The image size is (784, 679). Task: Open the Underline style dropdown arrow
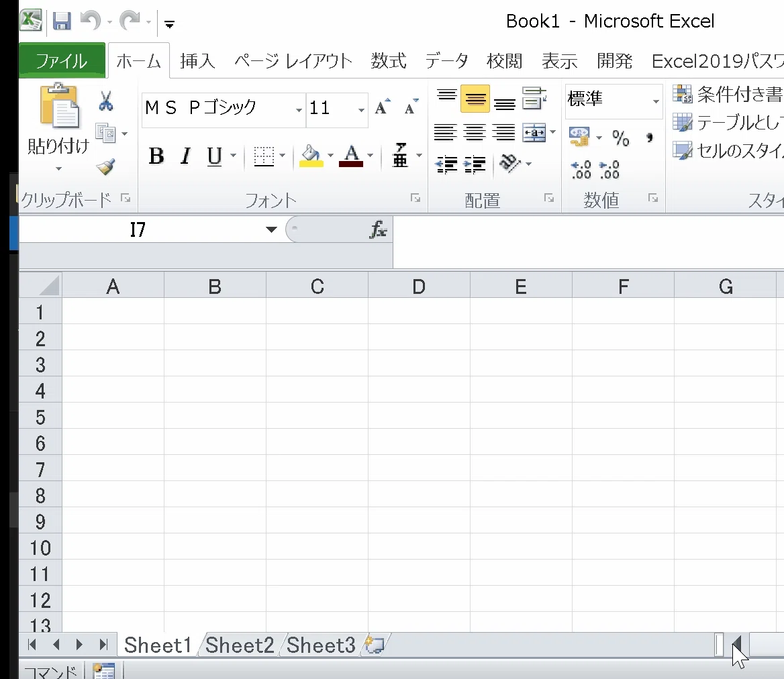click(233, 156)
